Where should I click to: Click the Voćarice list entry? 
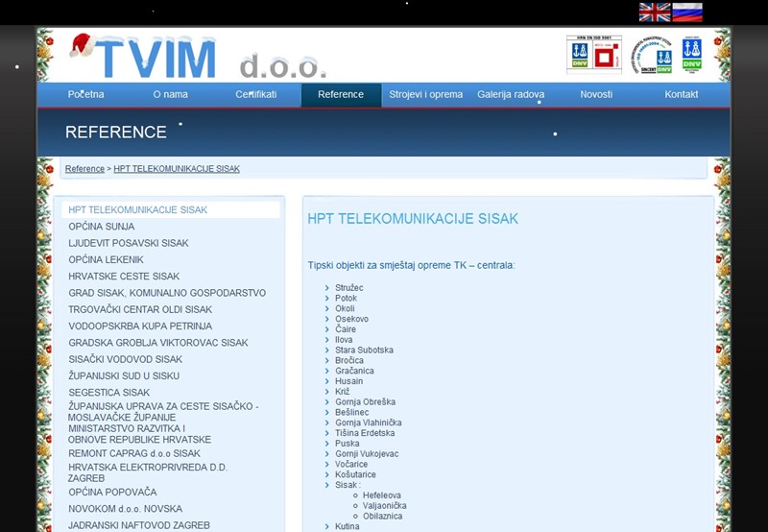tap(351, 464)
